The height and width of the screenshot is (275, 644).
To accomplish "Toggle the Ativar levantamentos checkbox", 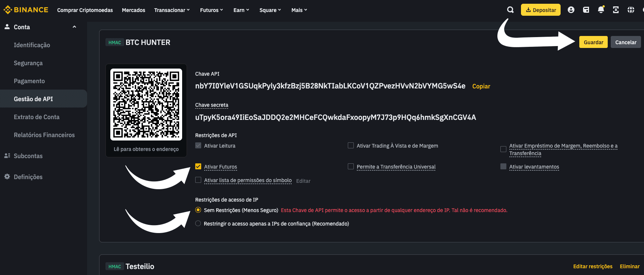I will 503,166.
